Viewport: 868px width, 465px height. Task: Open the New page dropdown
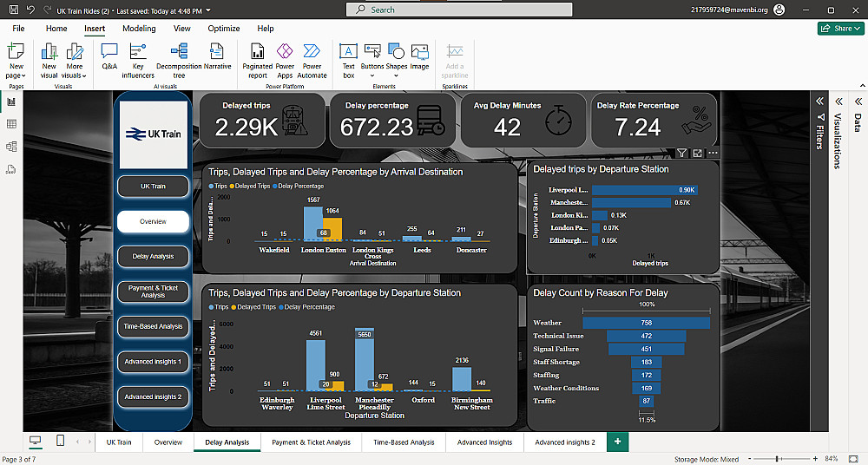pyautogui.click(x=16, y=75)
